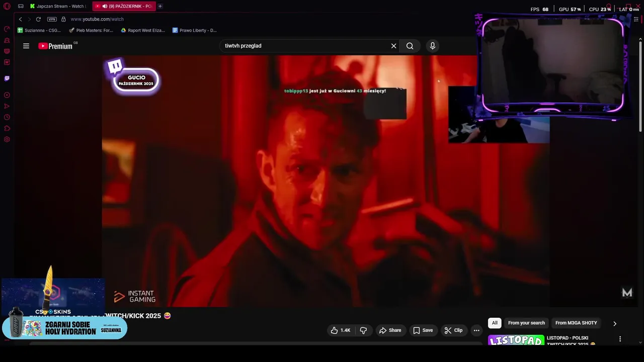Click the Clip scissors button

point(453,330)
